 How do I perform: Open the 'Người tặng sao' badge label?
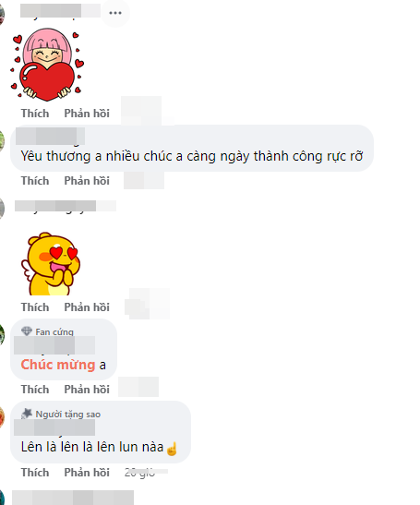pyautogui.click(x=68, y=415)
